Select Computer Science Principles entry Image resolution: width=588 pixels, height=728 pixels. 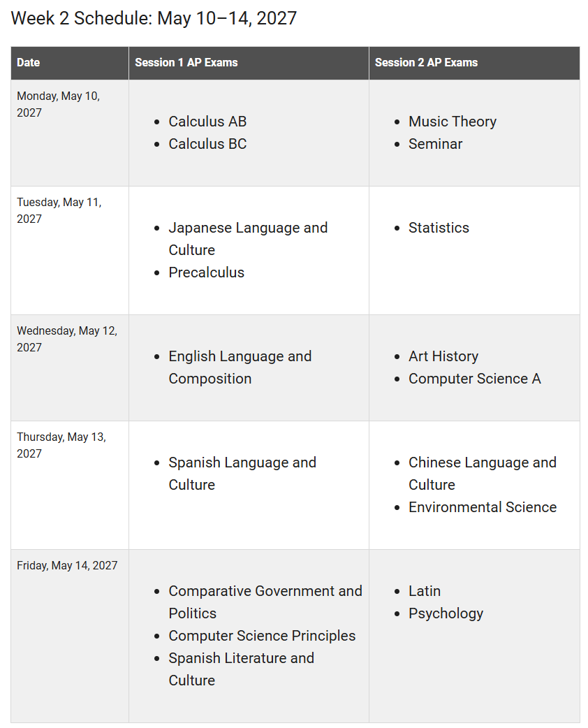262,636
